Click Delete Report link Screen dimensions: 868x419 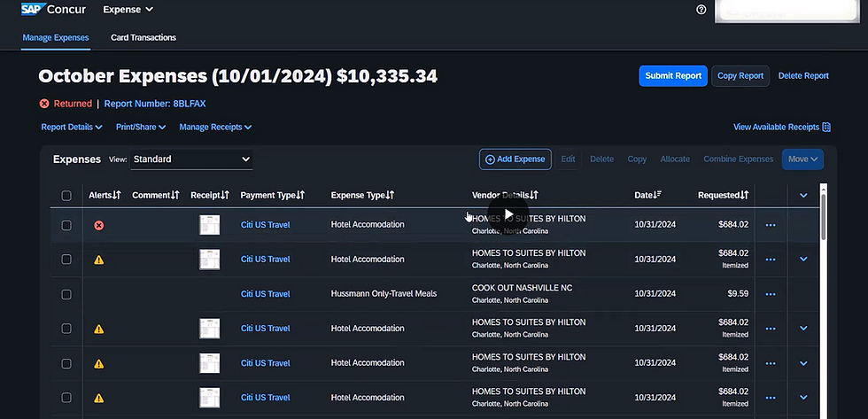point(803,76)
